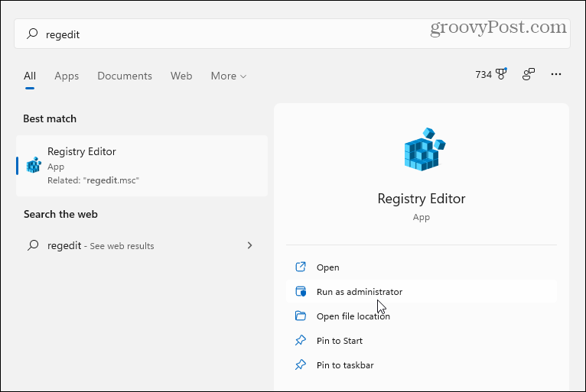
Task: Click Open file location folder icon
Action: (301, 316)
